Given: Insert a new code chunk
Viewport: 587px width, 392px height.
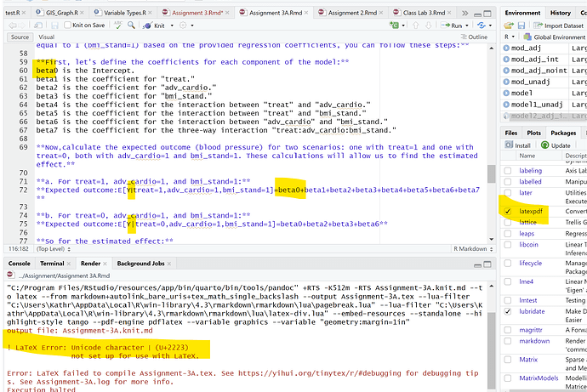Looking at the screenshot, I should (x=394, y=26).
